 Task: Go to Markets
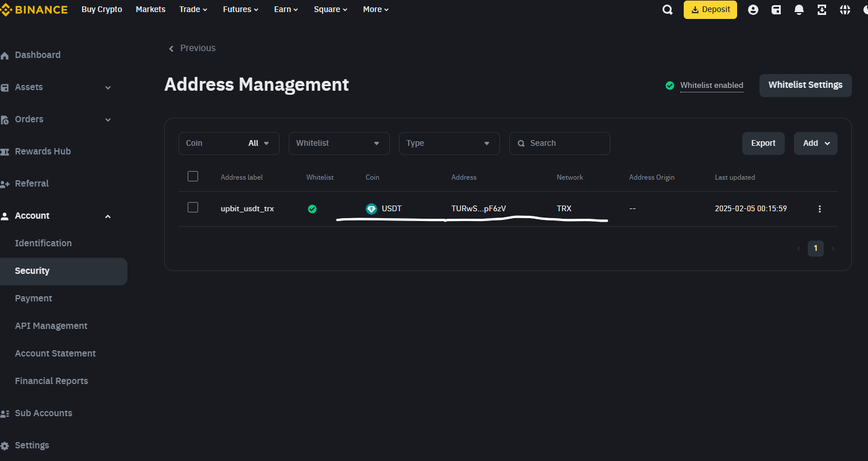[150, 10]
